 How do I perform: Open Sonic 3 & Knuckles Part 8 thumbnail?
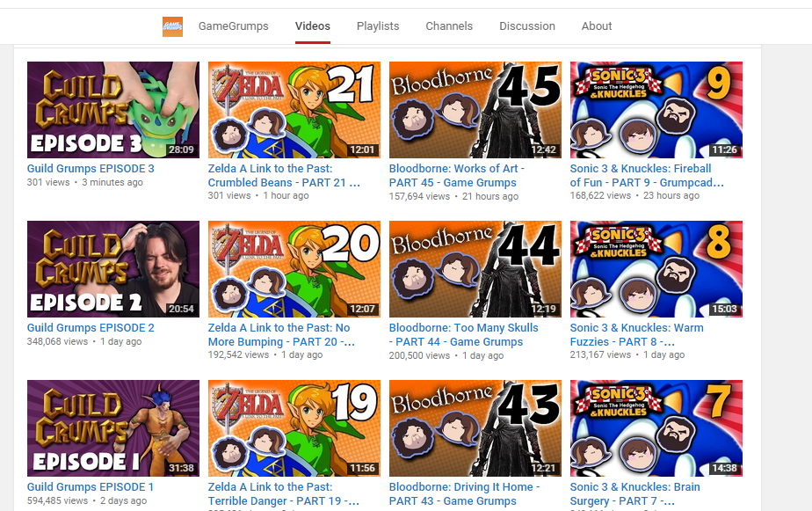pos(656,269)
